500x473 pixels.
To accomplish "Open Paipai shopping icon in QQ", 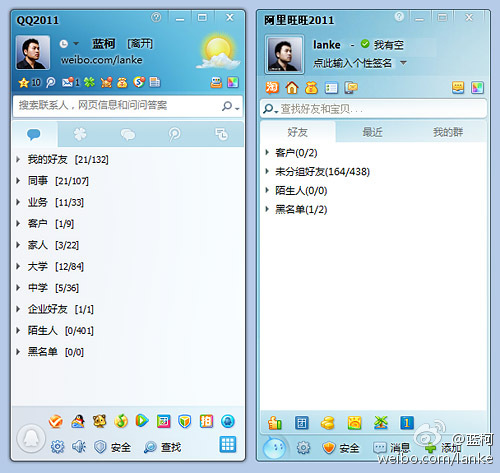I will (x=206, y=421).
